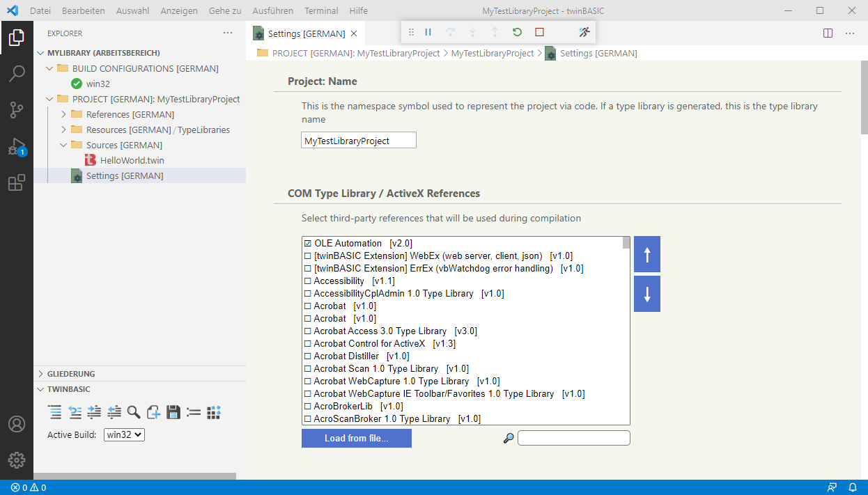Click the magnifier icon in twinBASIC panel
This screenshot has width=868, height=495.
134,412
